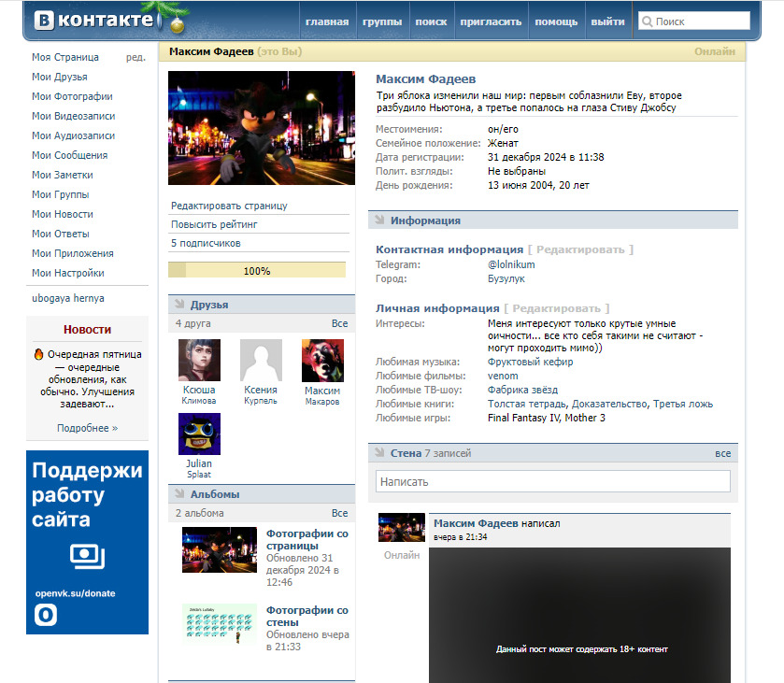Open the поиск header menu item
Image resolution: width=784 pixels, height=683 pixels.
[431, 21]
